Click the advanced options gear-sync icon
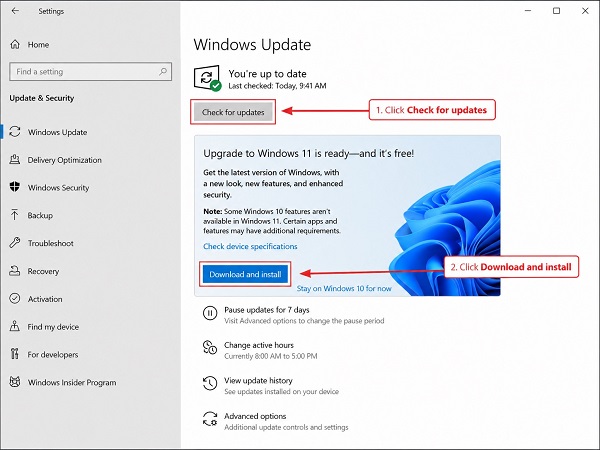600x450 pixels. click(x=210, y=419)
